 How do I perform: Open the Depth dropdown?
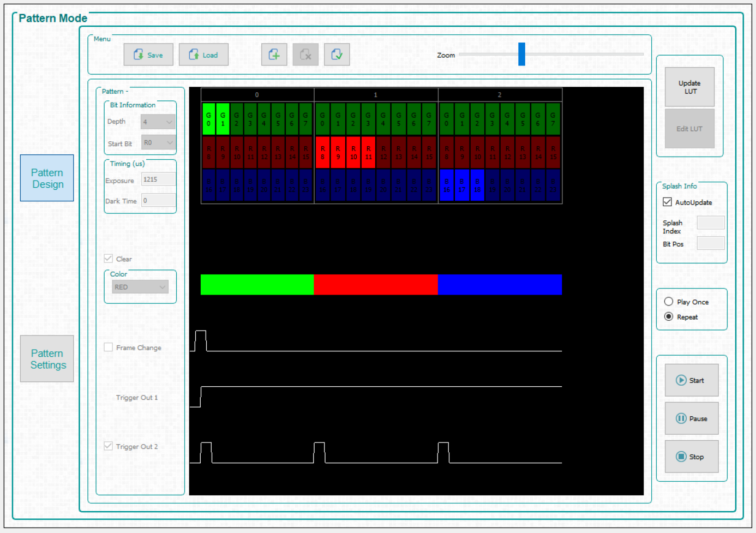click(158, 122)
